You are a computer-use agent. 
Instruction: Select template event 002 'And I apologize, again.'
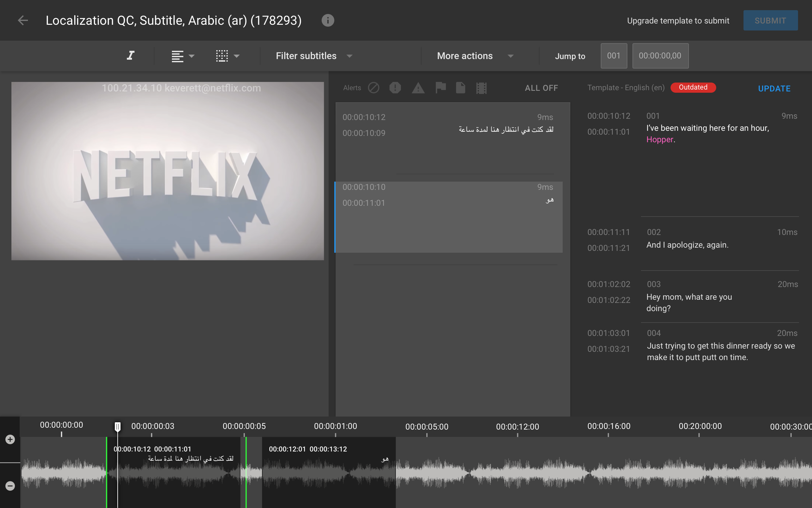(x=687, y=245)
